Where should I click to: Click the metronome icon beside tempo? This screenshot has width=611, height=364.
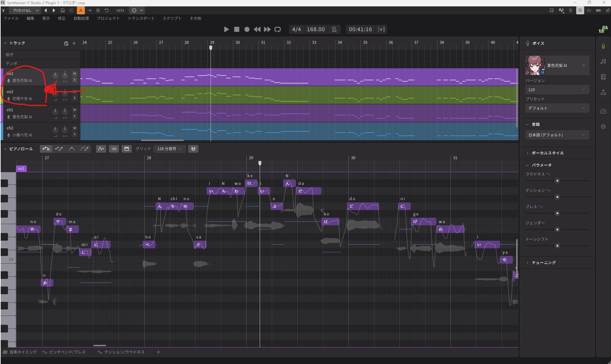tap(334, 29)
